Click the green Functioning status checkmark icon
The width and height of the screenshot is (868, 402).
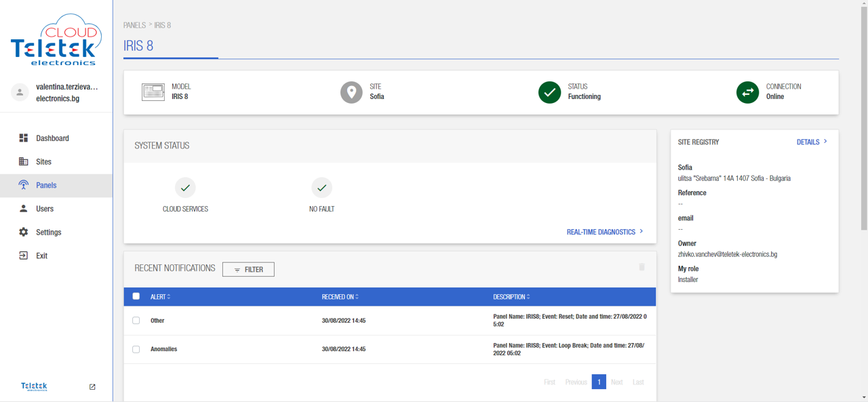(549, 92)
